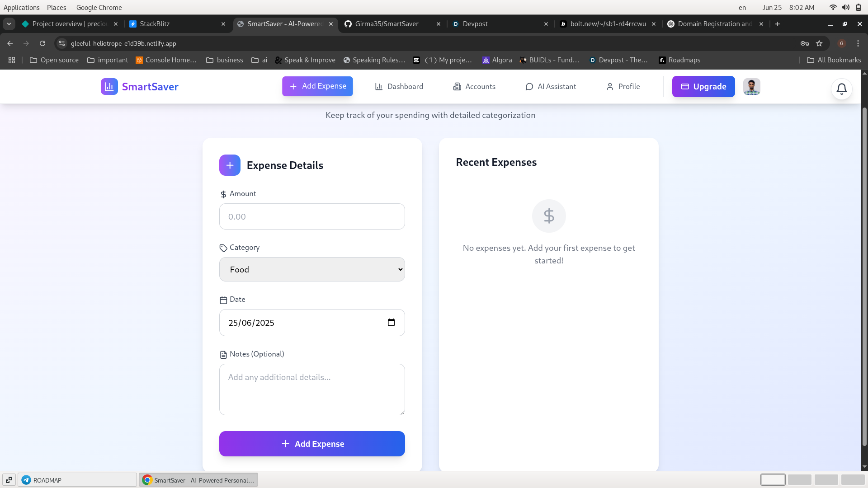868x488 pixels.
Task: Open the date picker calendar icon
Action: click(x=391, y=322)
